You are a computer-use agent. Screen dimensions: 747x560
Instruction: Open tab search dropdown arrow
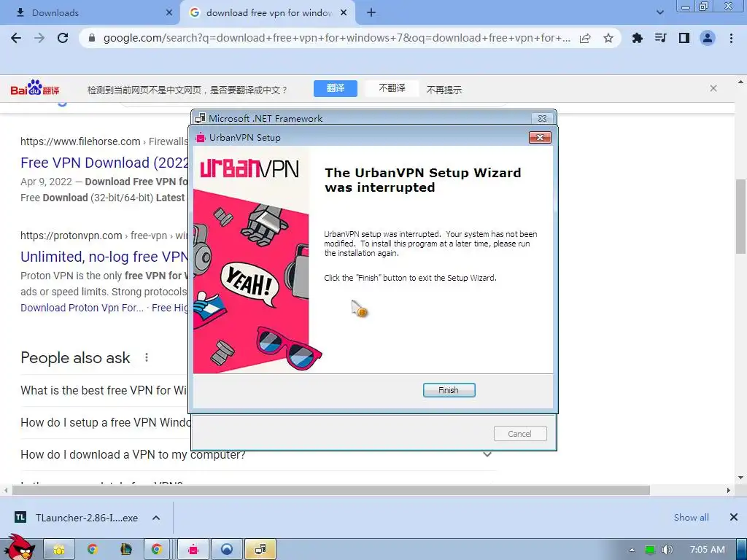pyautogui.click(x=659, y=13)
